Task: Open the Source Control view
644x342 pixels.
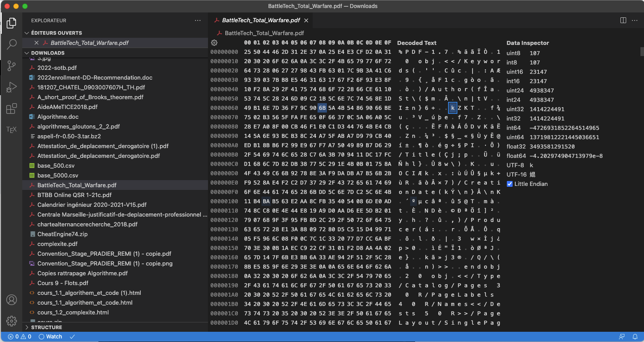Action: click(x=12, y=66)
